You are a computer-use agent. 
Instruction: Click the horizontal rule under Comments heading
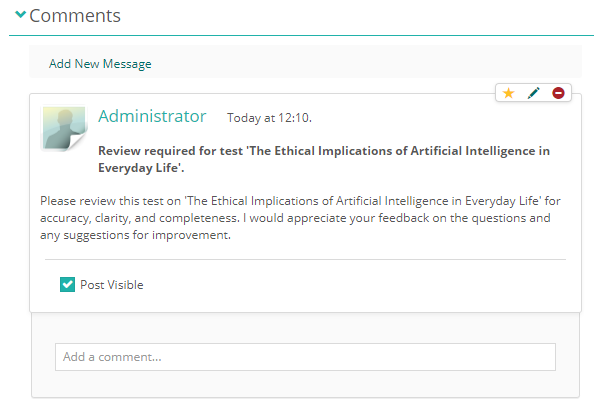click(x=300, y=36)
